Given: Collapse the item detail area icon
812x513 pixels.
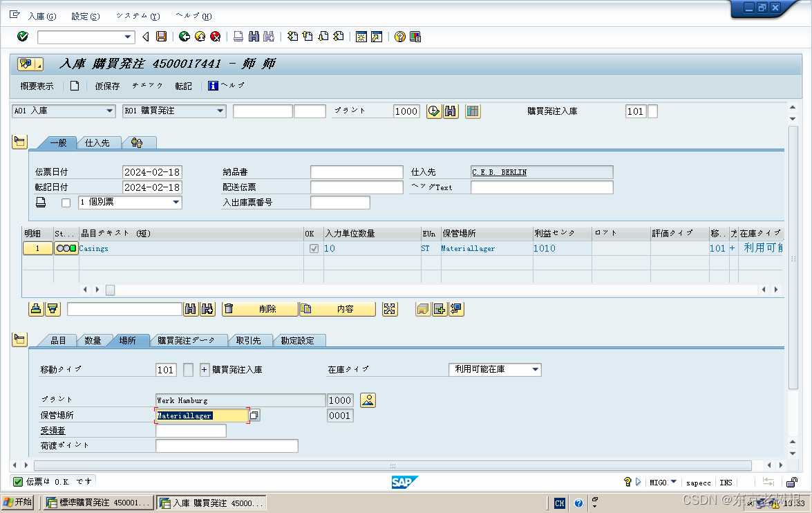Looking at the screenshot, I should point(19,339).
